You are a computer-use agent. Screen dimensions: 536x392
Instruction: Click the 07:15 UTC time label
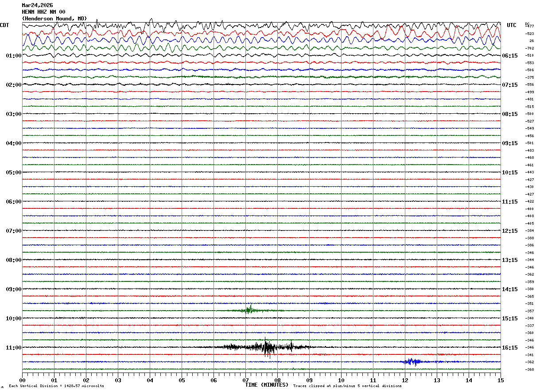click(510, 85)
